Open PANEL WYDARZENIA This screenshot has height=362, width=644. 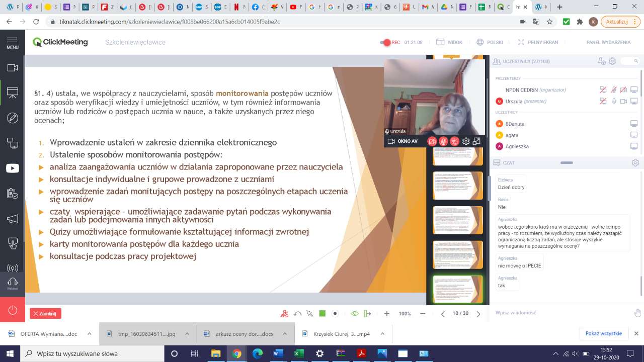(608, 42)
